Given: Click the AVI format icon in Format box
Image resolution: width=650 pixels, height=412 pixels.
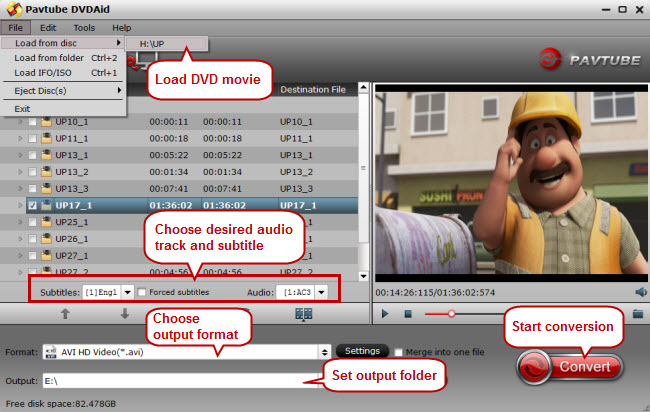Looking at the screenshot, I should point(51,352).
